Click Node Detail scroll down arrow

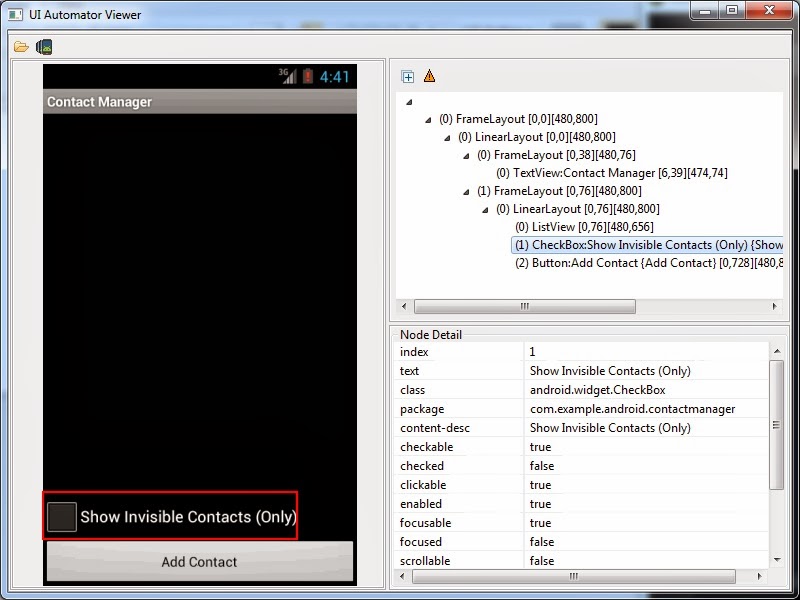tap(777, 560)
